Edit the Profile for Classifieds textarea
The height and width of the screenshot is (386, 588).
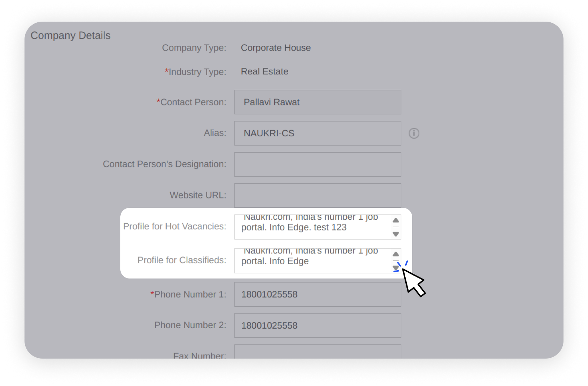tap(312, 261)
